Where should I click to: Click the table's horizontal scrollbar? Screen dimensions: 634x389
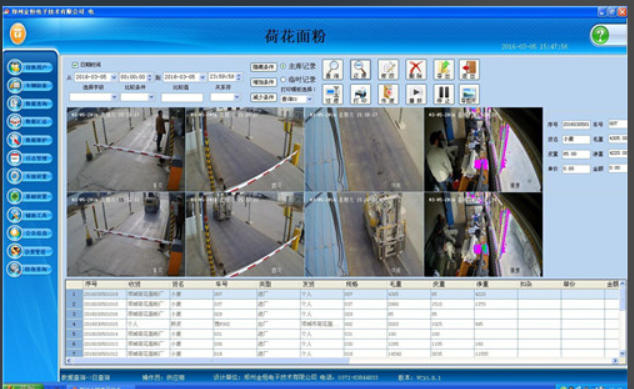point(343,360)
